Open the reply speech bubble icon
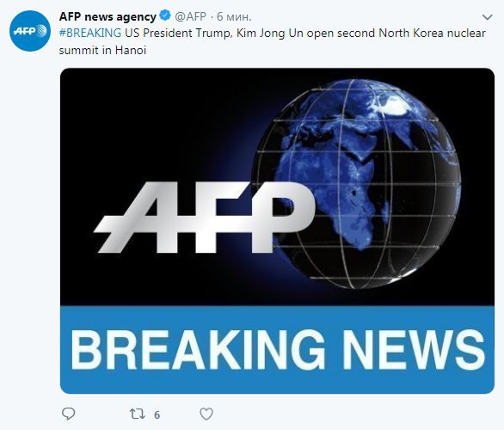The image size is (504, 430). (69, 414)
